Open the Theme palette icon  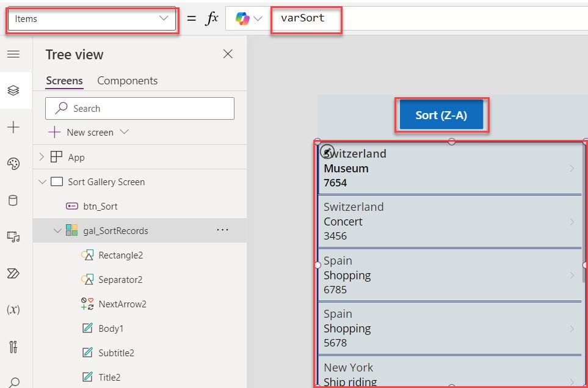[x=13, y=164]
